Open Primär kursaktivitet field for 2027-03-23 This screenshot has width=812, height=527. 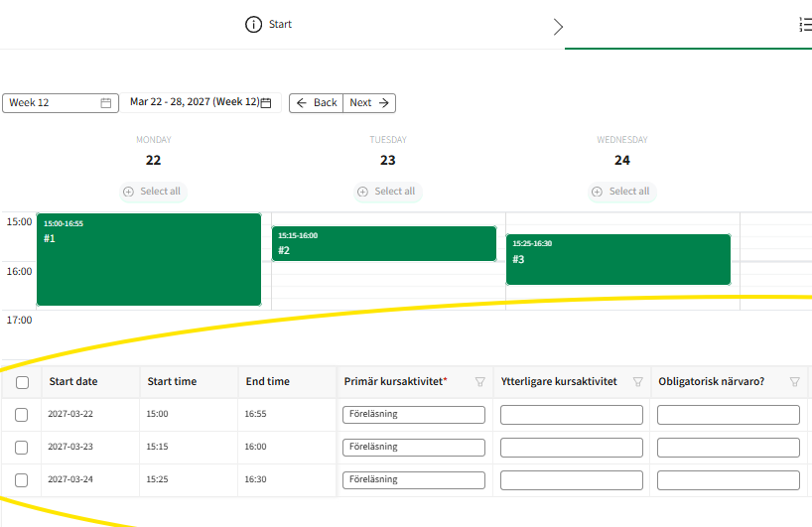(x=414, y=448)
